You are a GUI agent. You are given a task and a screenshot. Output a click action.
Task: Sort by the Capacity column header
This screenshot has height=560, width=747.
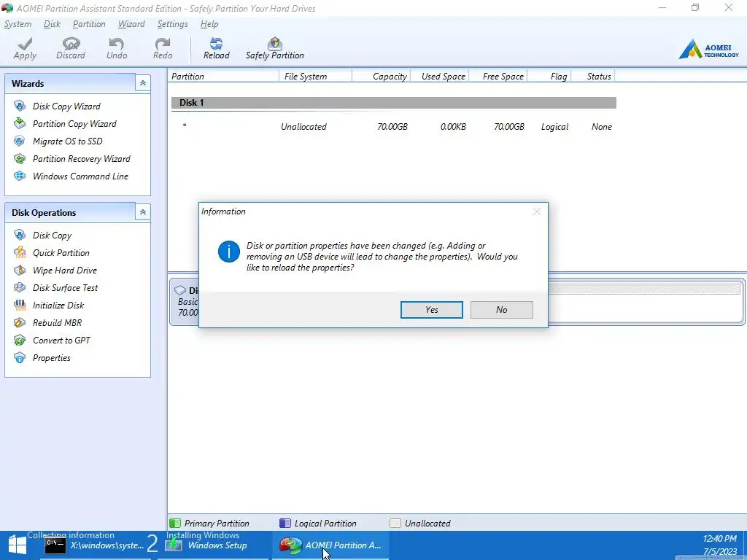(x=381, y=76)
